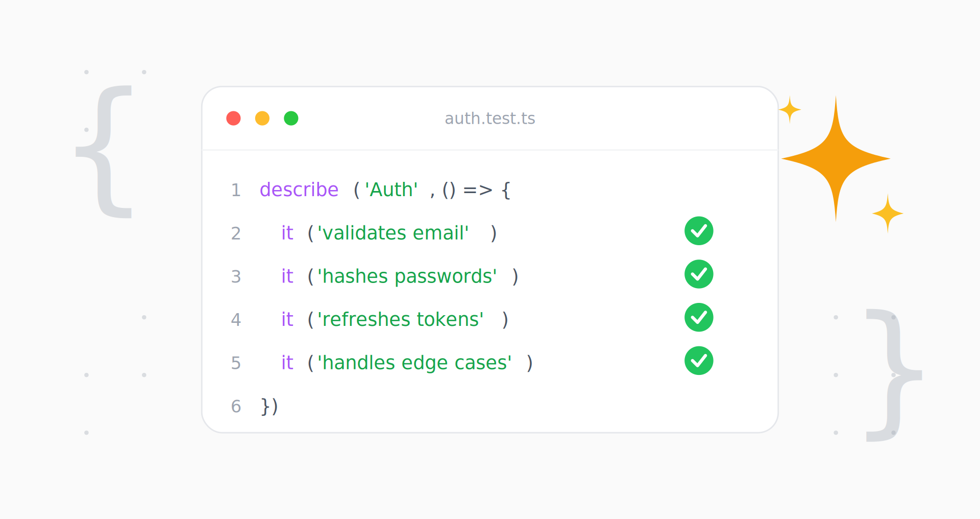Image resolution: width=980 pixels, height=519 pixels.
Task: Click the 'it' keyword on line 4
Action: tap(287, 320)
